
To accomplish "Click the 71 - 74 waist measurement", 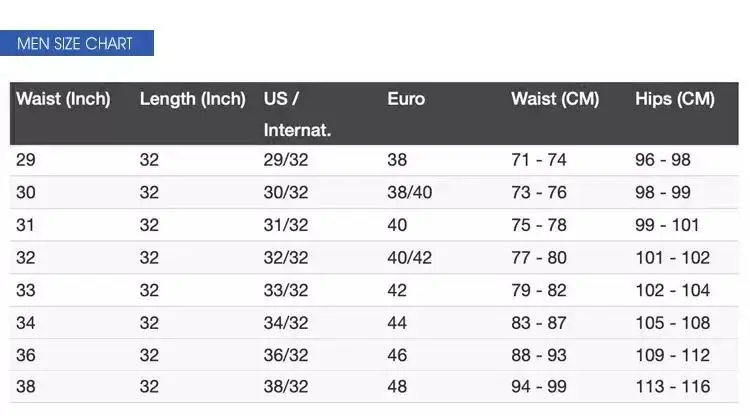I will (539, 160).
